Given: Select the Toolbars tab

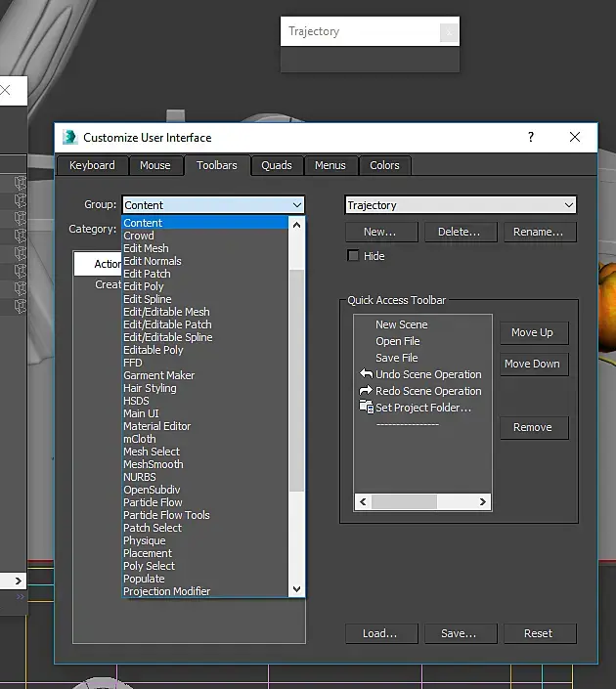Looking at the screenshot, I should 217,165.
